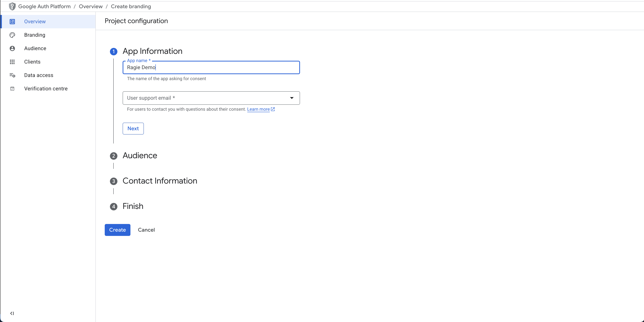The height and width of the screenshot is (322, 644).
Task: Click the Create branding breadcrumb
Action: pyautogui.click(x=131, y=7)
